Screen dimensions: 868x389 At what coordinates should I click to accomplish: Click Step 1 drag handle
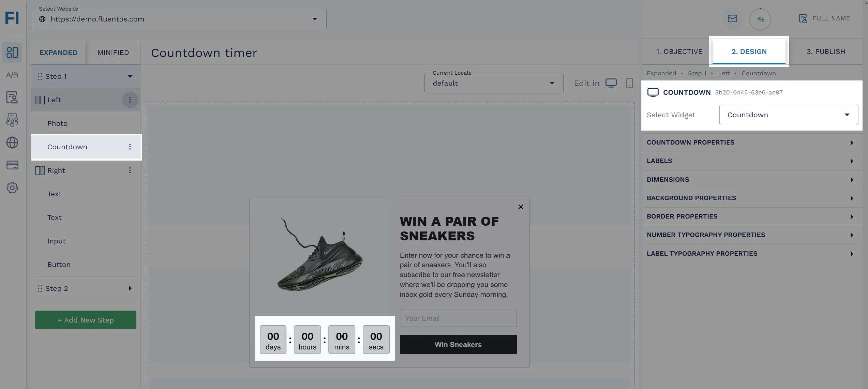click(x=40, y=76)
